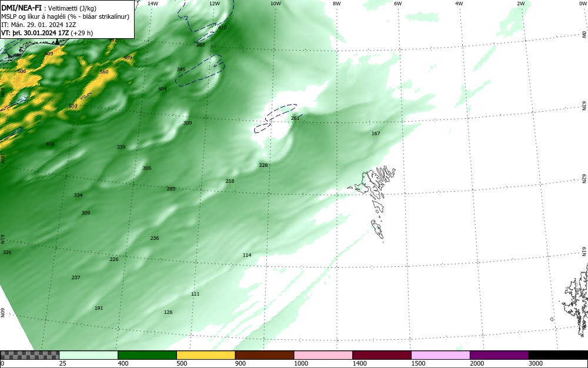Select the pale green 25–400 legend swatch
This screenshot has width=588, height=368.
tap(89, 355)
